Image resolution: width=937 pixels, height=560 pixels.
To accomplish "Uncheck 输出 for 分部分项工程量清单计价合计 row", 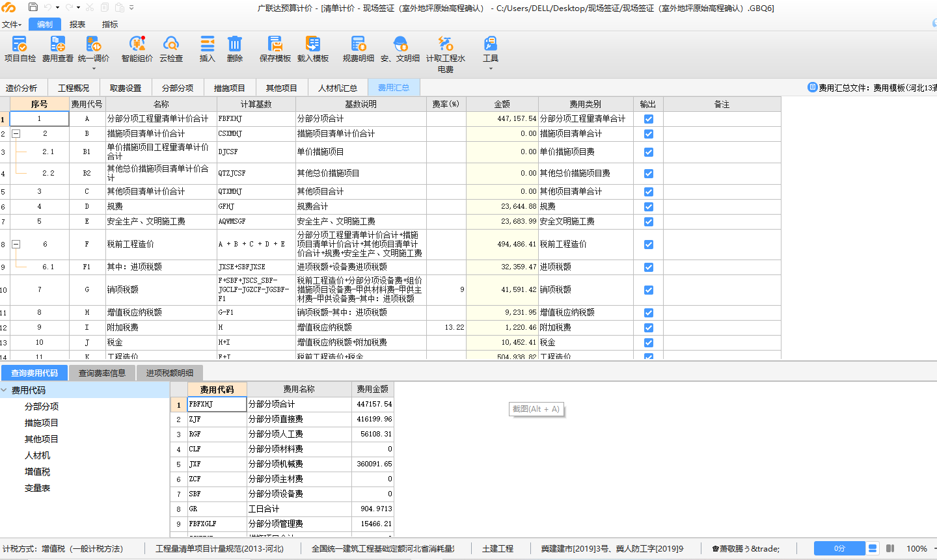I will coord(649,119).
